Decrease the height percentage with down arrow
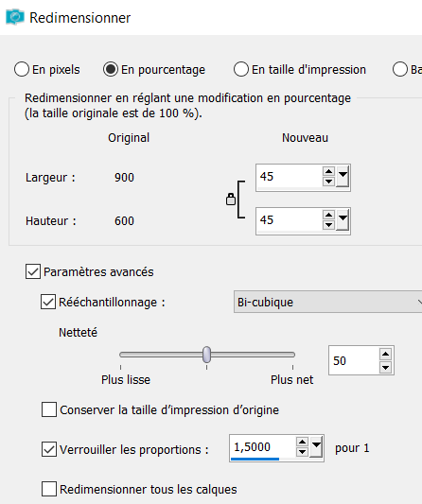422x504 pixels. tap(328, 225)
